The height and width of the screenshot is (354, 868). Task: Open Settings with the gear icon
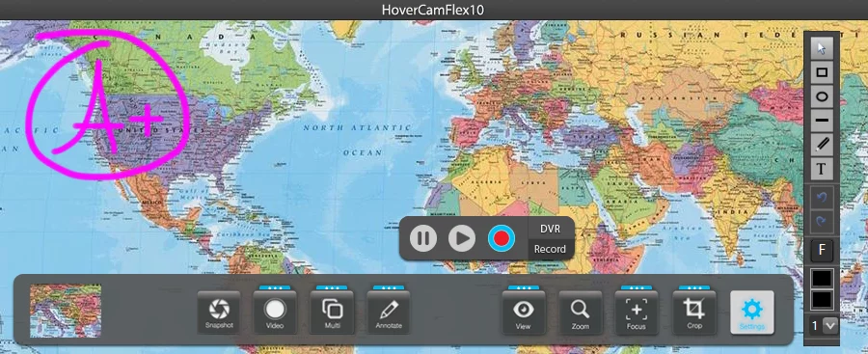pyautogui.click(x=751, y=313)
